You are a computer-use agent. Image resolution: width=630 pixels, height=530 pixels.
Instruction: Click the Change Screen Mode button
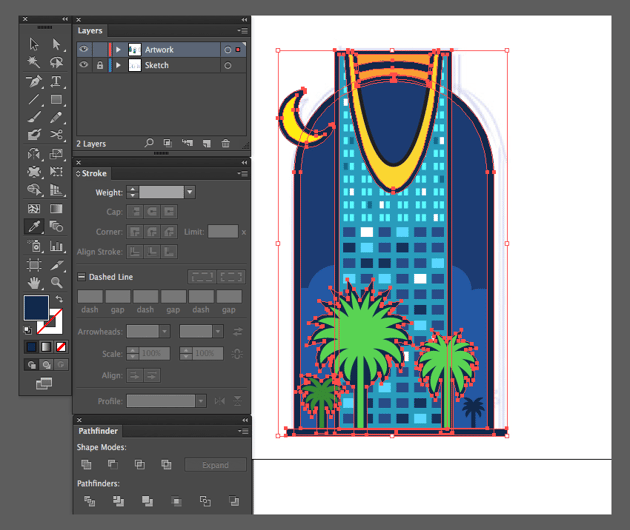[44, 383]
